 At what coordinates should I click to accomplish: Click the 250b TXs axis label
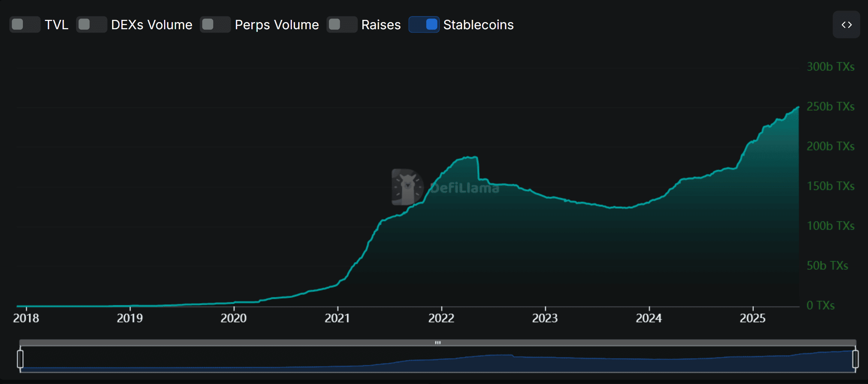(x=830, y=106)
